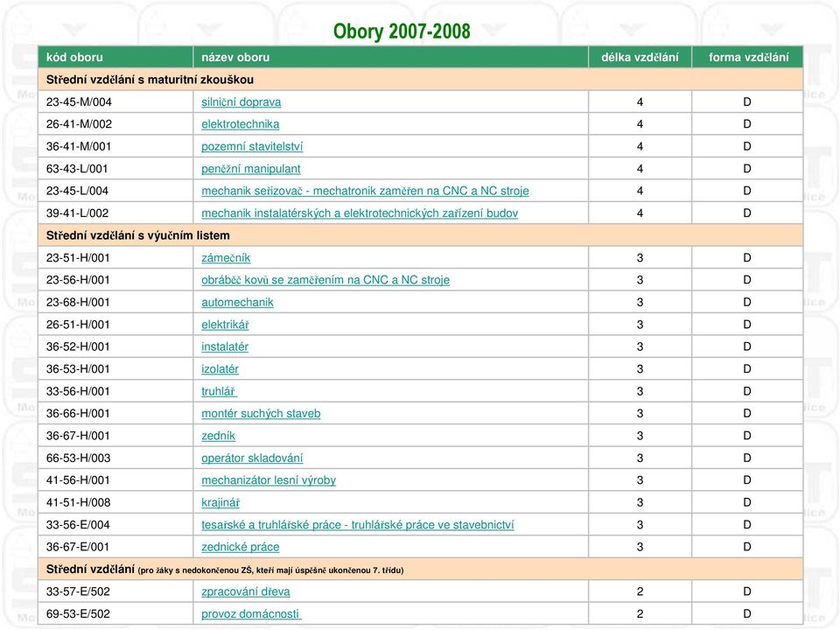
Task: Open the zámečník link
Action: 226,257
